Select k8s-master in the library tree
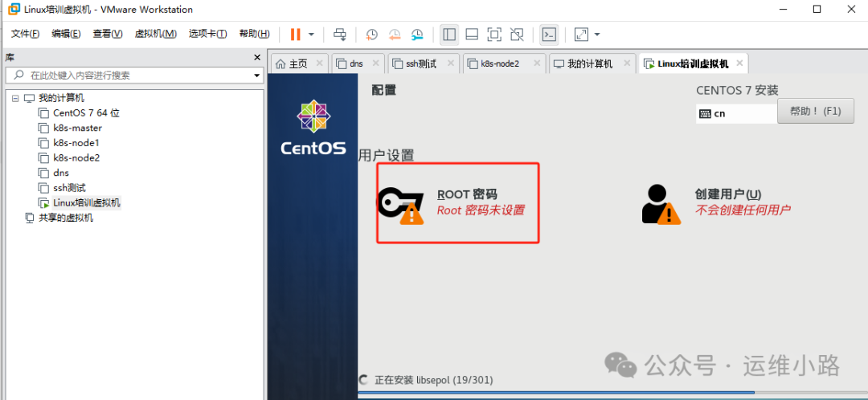868x400 pixels. [x=77, y=128]
